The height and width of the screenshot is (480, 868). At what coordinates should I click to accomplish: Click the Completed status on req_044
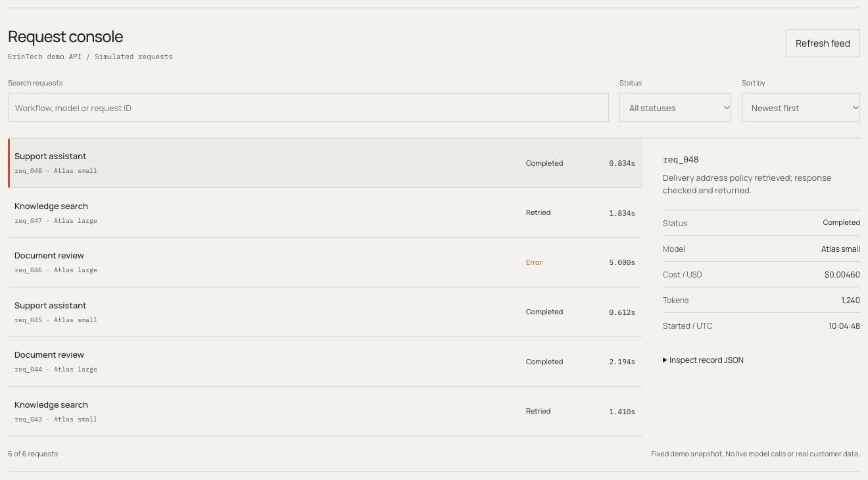[x=544, y=362]
